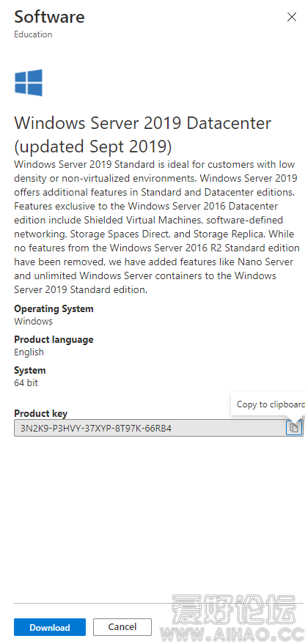The width and height of the screenshot is (305, 644).
Task: Click the product description paragraph
Action: (x=157, y=227)
